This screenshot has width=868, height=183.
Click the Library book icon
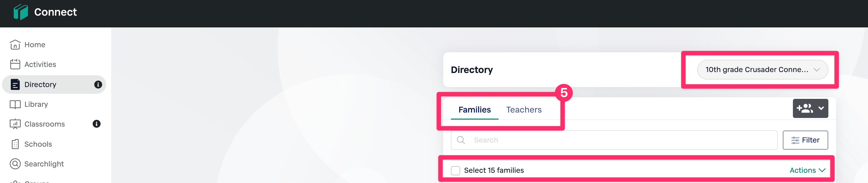pyautogui.click(x=15, y=104)
